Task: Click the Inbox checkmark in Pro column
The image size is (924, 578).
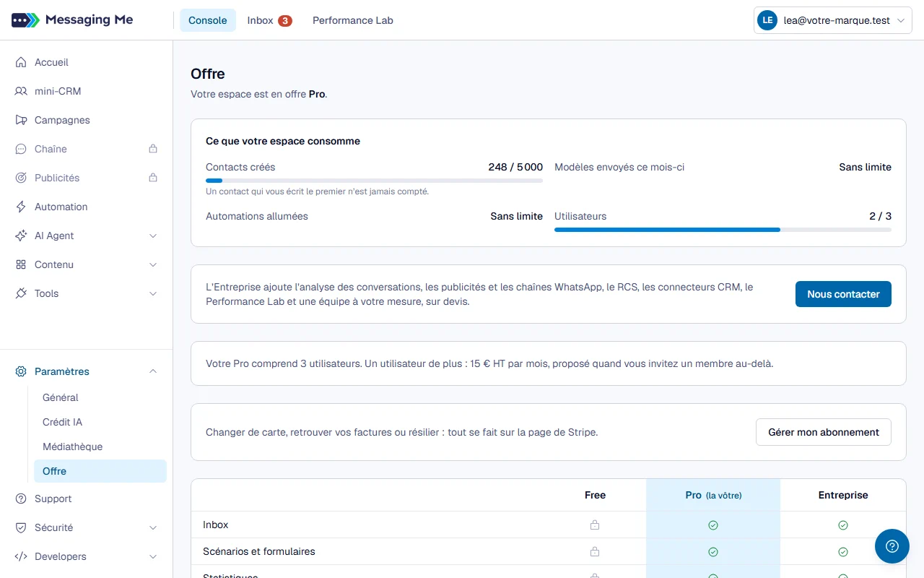Action: pos(713,525)
